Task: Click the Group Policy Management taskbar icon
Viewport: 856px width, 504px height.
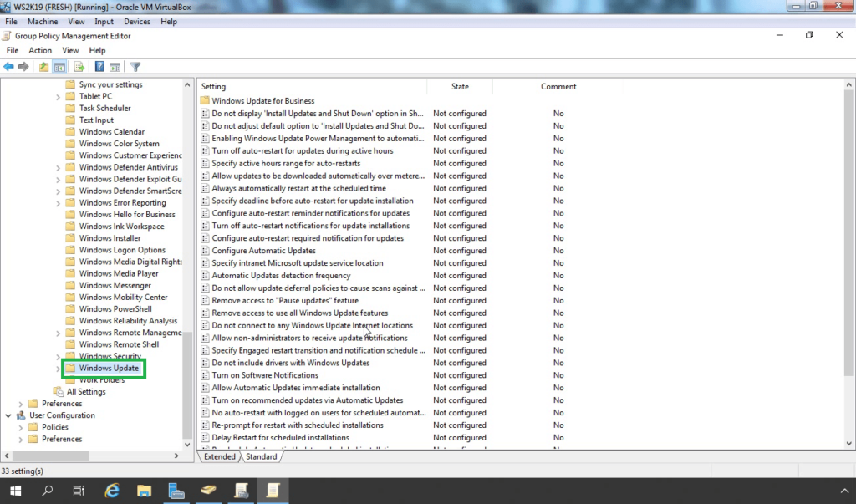Action: [241, 491]
